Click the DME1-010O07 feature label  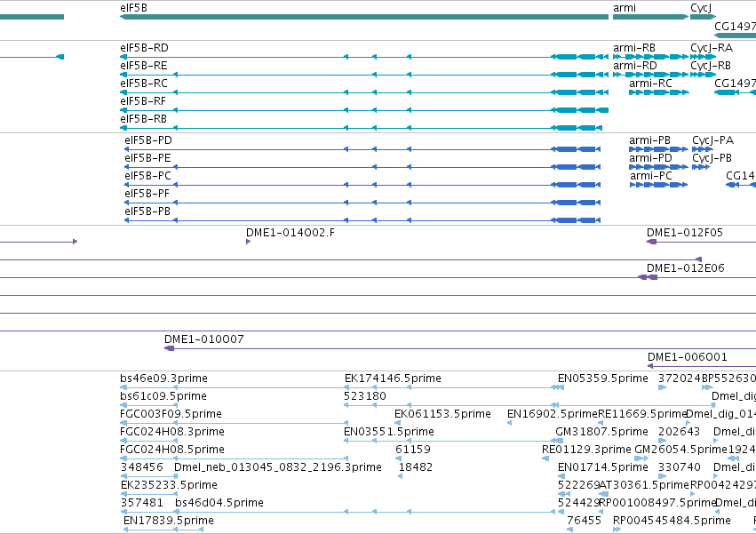click(x=204, y=339)
